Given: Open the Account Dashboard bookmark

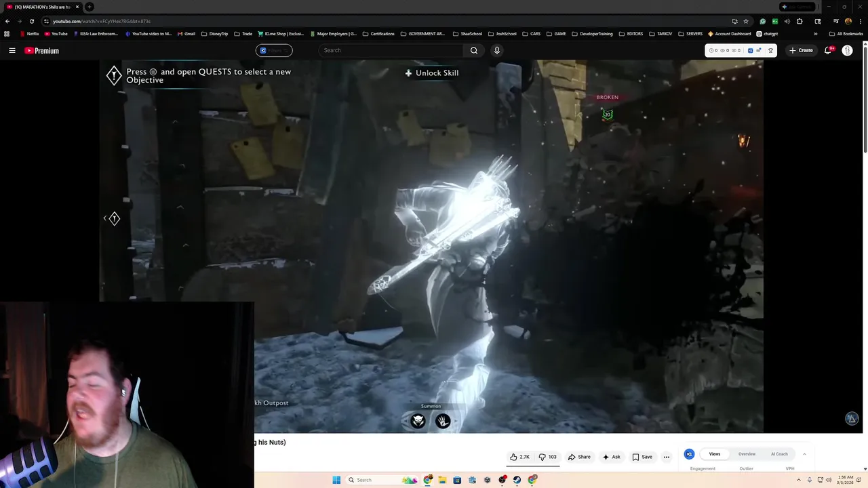Looking at the screenshot, I should tap(730, 34).
